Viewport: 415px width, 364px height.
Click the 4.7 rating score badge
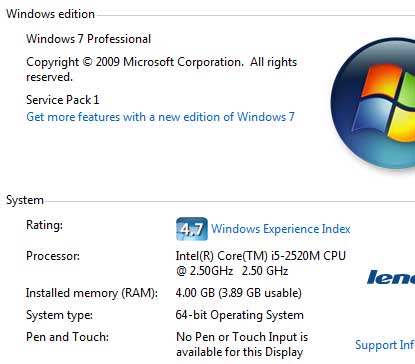pyautogui.click(x=192, y=229)
